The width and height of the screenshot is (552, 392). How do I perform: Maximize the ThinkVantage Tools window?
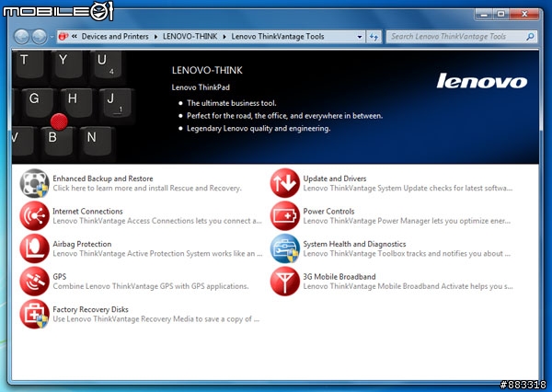[501, 14]
